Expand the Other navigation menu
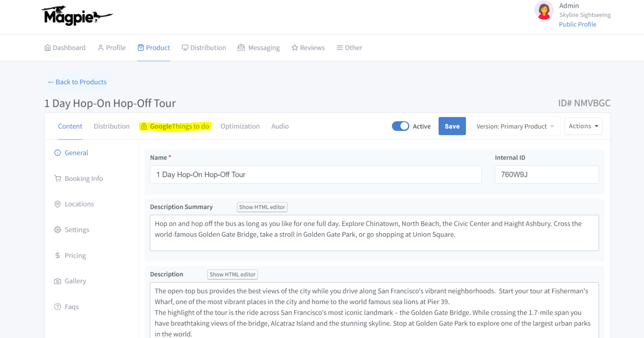The width and height of the screenshot is (644, 338). click(349, 48)
